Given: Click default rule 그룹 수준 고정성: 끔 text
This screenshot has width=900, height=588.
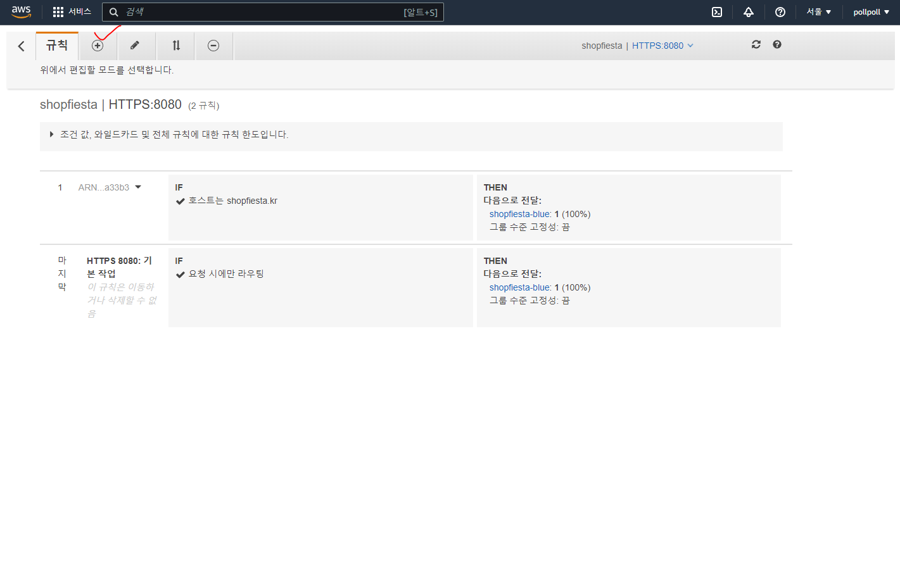Looking at the screenshot, I should click(x=529, y=301).
